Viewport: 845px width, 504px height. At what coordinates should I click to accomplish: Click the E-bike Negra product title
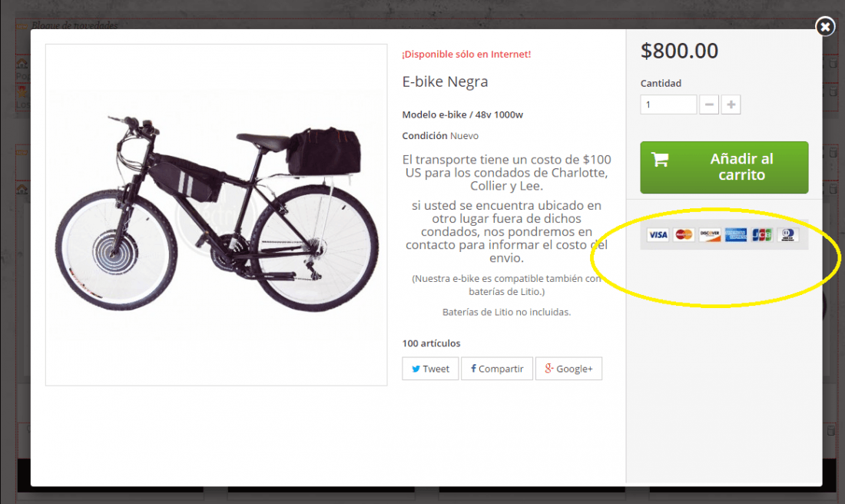pos(445,81)
